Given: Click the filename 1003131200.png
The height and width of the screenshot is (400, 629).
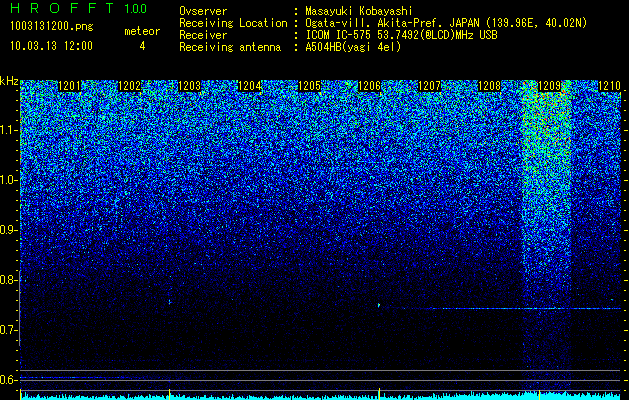Looking at the screenshot, I should (52, 26).
